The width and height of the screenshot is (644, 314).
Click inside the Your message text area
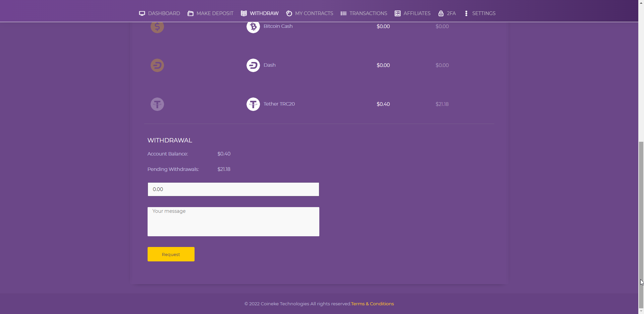(x=233, y=222)
